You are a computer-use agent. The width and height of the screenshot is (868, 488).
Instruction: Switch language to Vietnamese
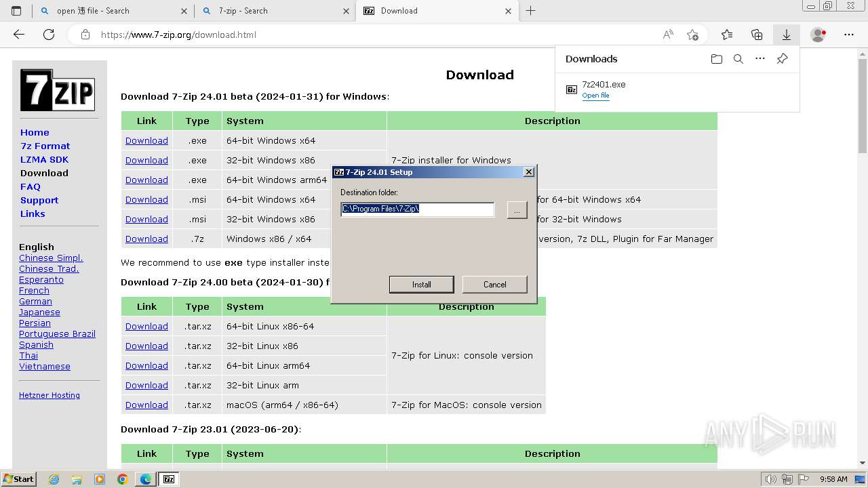[45, 367]
